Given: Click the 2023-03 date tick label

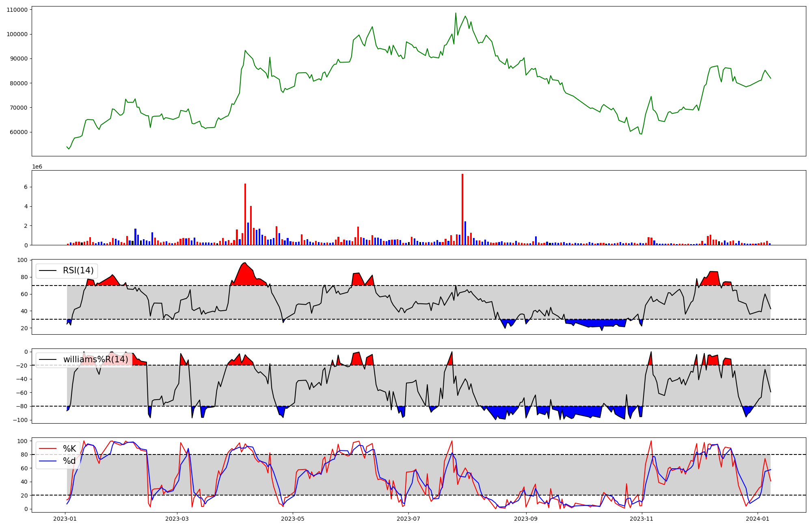Looking at the screenshot, I should 177,519.
